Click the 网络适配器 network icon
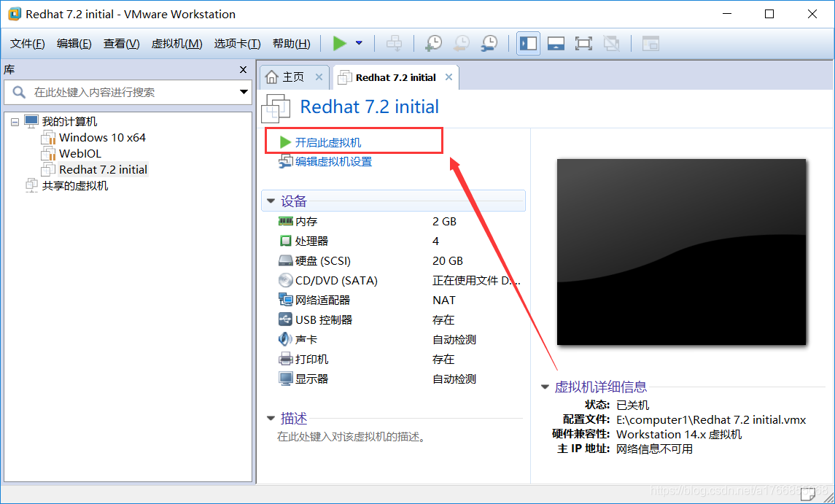This screenshot has width=835, height=504. 285,300
